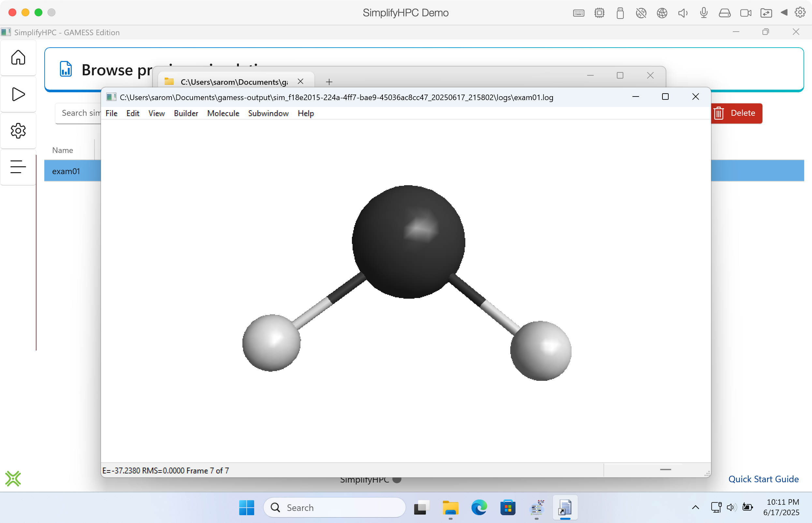The image size is (812, 523).
Task: Expand the hidden system tray icons chevron
Action: 695,507
